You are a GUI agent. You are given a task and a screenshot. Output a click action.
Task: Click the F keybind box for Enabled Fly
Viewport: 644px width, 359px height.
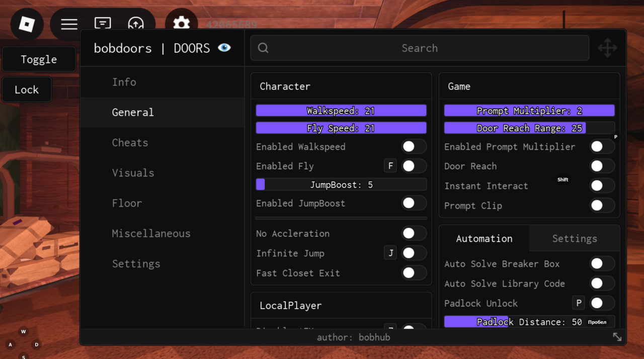coord(390,166)
